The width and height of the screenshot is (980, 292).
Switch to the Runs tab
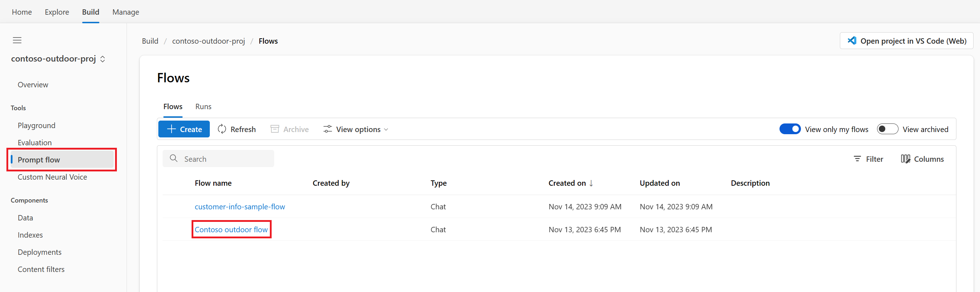[x=203, y=107]
